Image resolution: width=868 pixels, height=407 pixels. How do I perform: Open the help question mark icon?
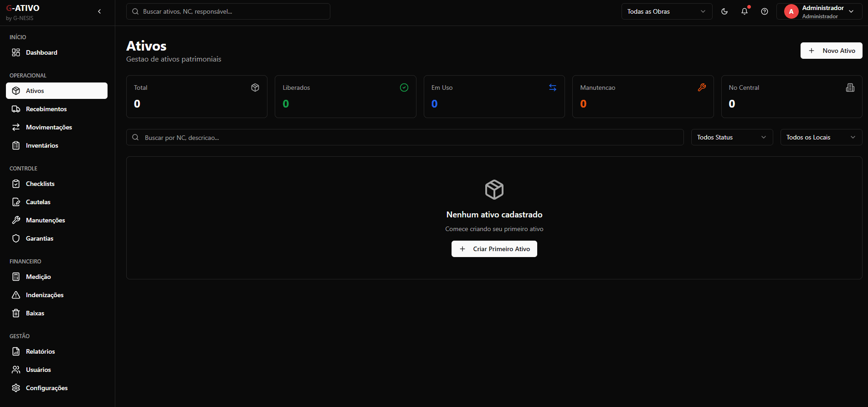tap(765, 11)
